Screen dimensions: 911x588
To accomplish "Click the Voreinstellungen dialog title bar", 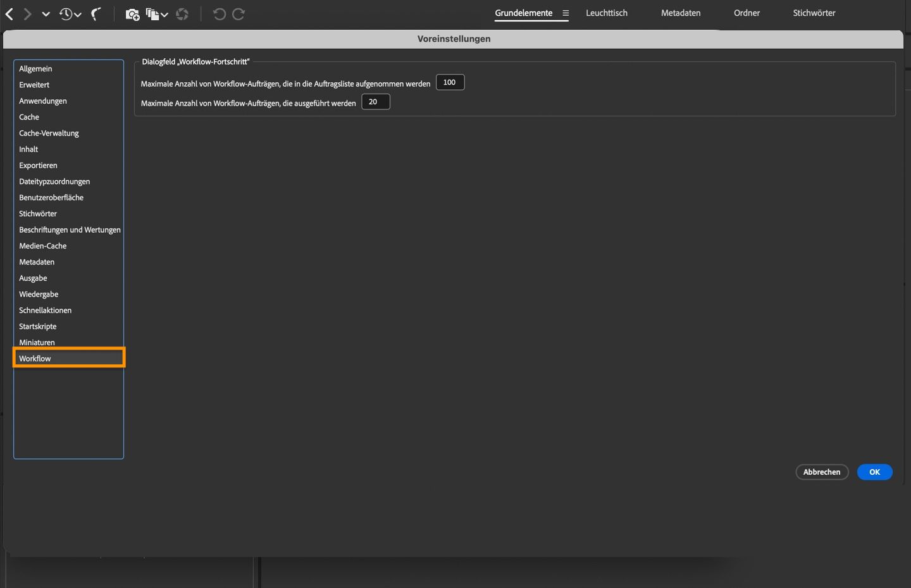I will (x=453, y=39).
